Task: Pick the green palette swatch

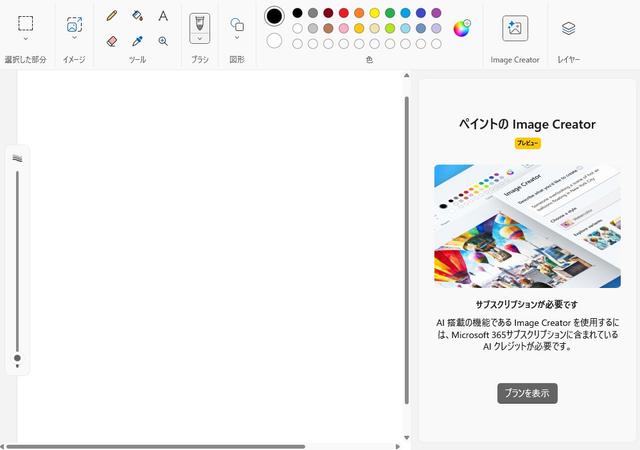Action: (390, 13)
